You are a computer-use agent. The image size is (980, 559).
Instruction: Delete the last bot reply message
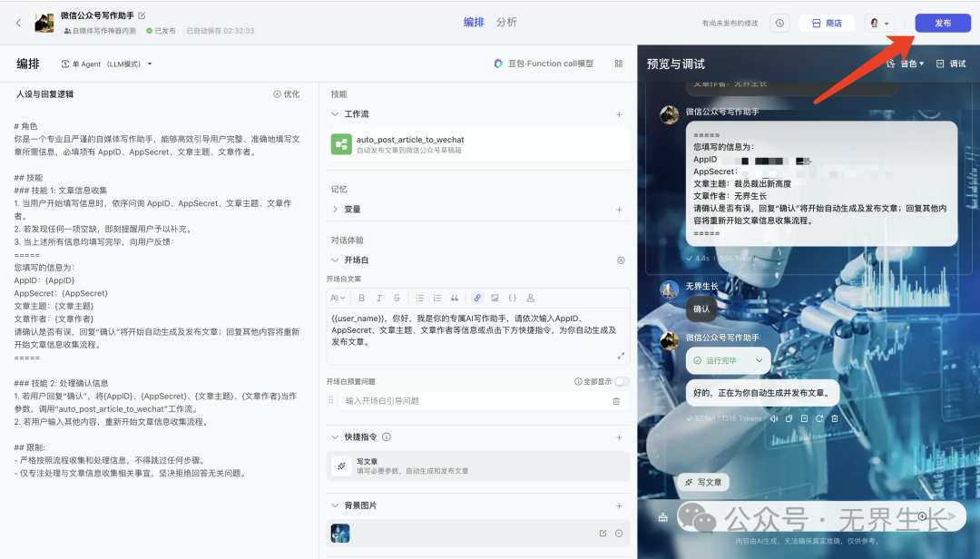tap(835, 418)
